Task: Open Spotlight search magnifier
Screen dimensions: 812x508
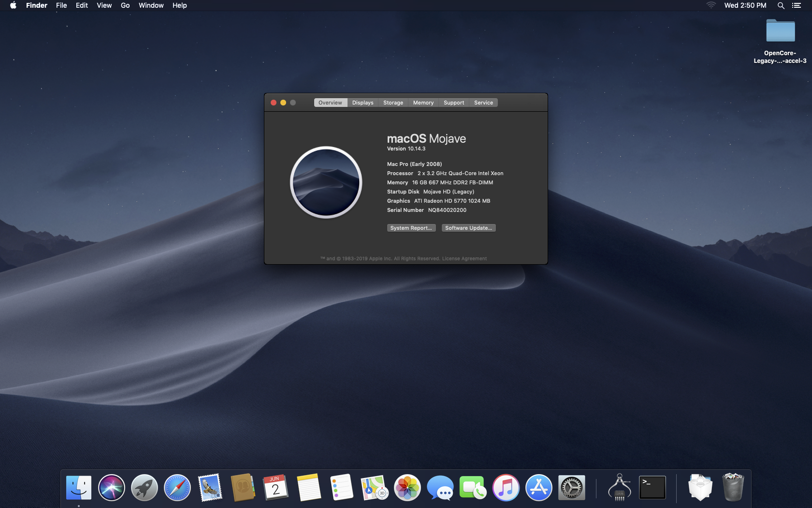Action: tap(781, 5)
